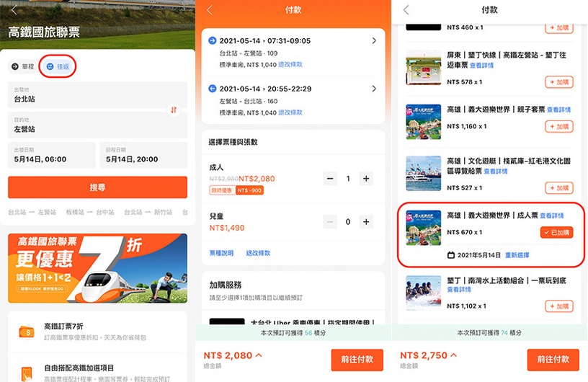Tap 重新選擇 to change the date
Viewport: 588px width, 382px height.
coord(517,255)
